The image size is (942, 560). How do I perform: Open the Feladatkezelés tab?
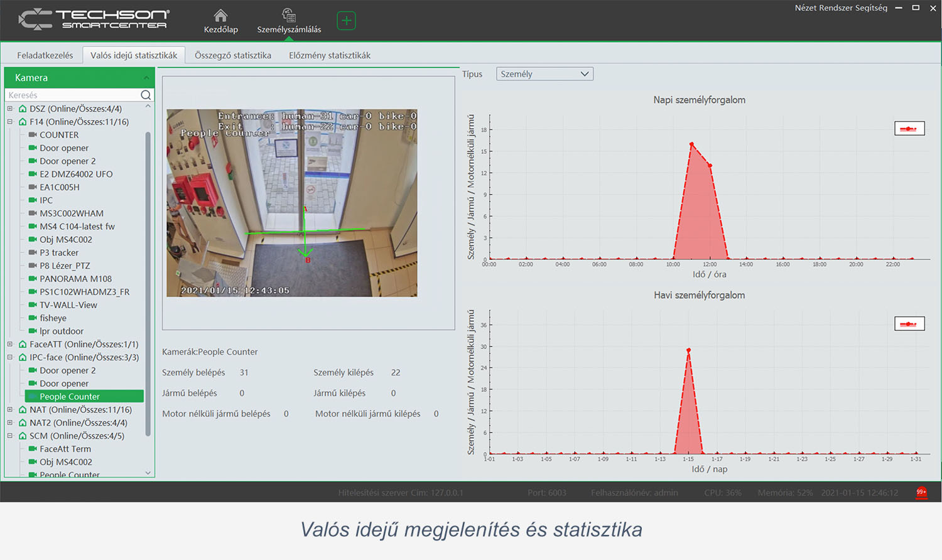tap(45, 55)
